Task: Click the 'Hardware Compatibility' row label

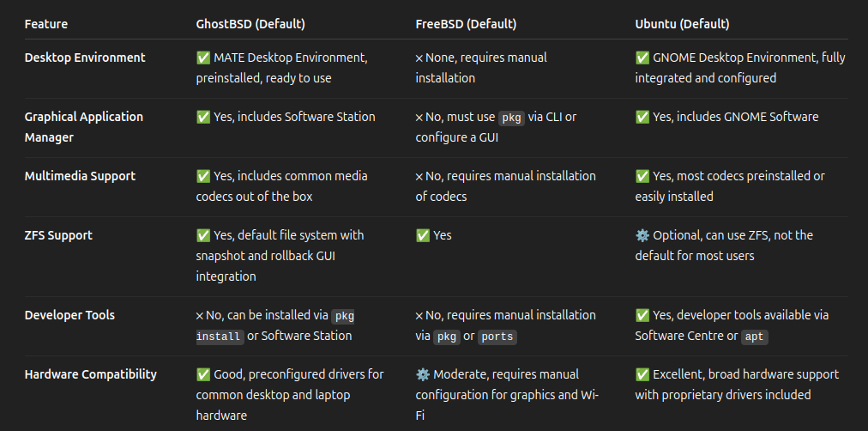Action: pyautogui.click(x=91, y=374)
